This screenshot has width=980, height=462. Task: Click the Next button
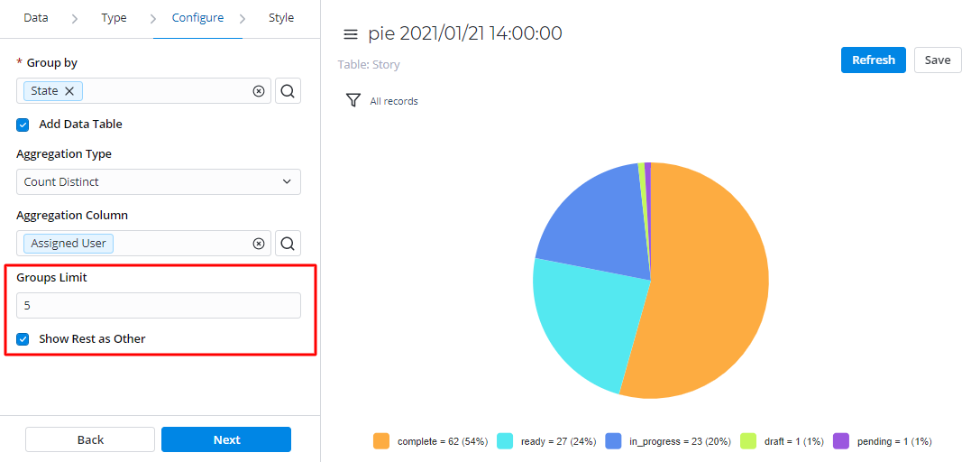coord(226,439)
